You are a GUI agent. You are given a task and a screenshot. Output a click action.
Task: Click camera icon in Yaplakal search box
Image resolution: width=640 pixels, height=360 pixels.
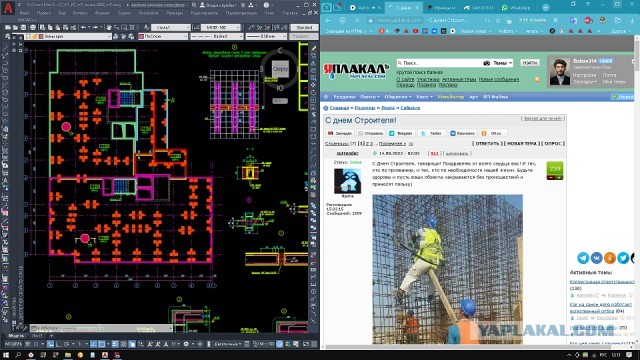[x=487, y=63]
